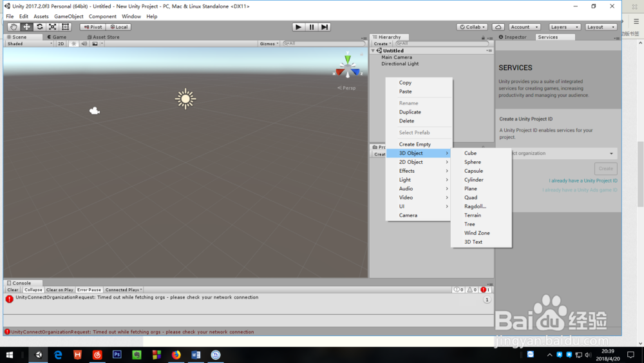Choose Sphere from submenu
644x363 pixels.
click(481, 162)
